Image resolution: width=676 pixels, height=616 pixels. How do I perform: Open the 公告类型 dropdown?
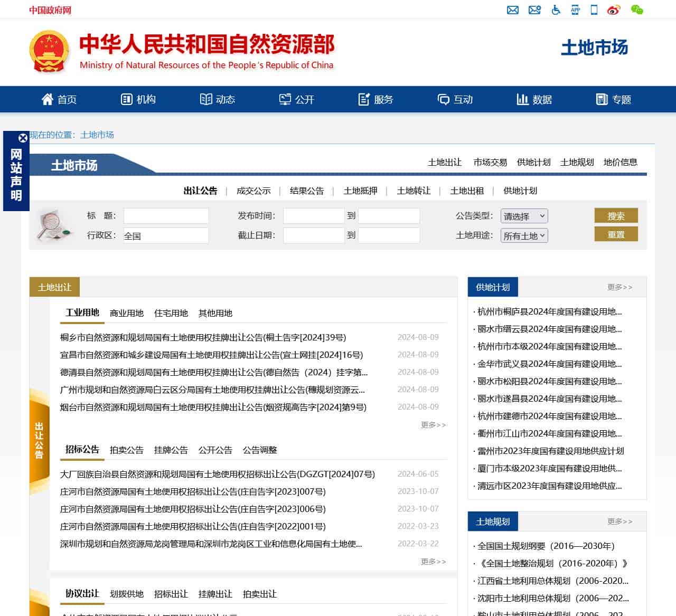524,216
